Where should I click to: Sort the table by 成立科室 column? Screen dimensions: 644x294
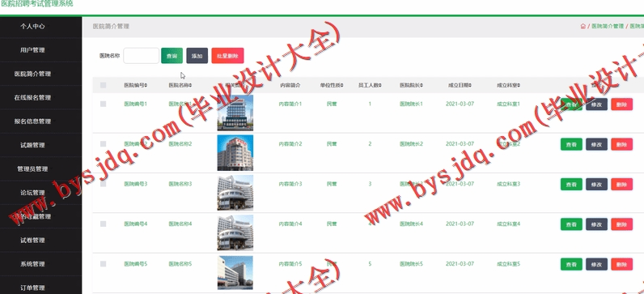click(x=508, y=86)
